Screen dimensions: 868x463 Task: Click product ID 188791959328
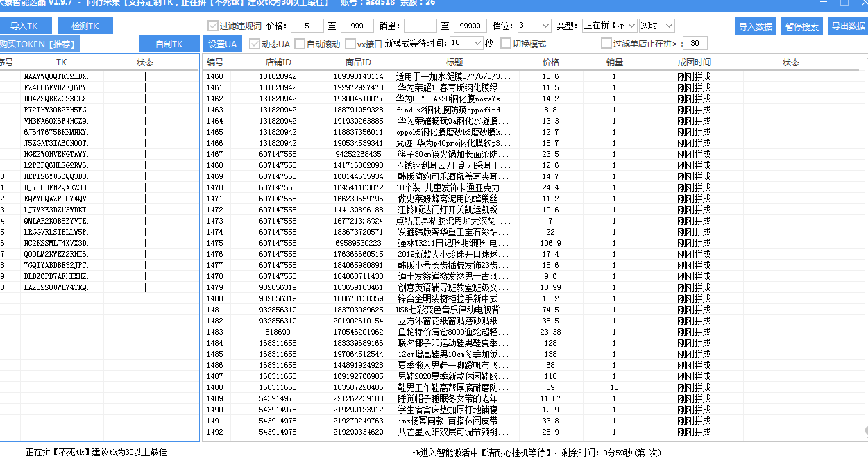(358, 110)
